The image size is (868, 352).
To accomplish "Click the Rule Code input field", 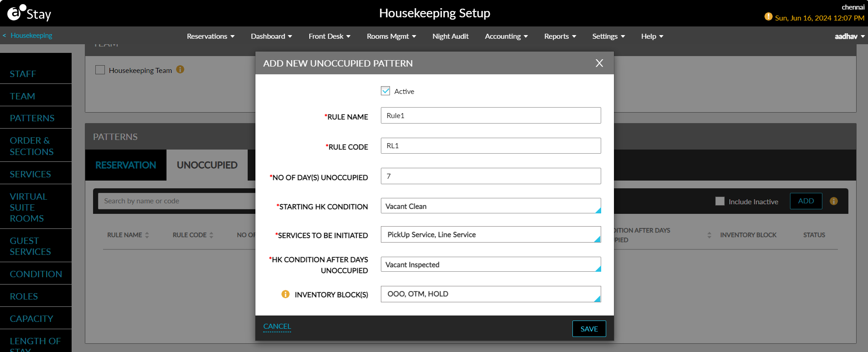I will click(x=491, y=145).
